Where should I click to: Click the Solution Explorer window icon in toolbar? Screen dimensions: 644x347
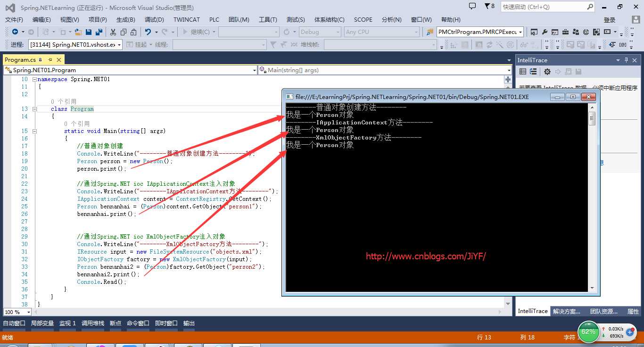(x=534, y=32)
